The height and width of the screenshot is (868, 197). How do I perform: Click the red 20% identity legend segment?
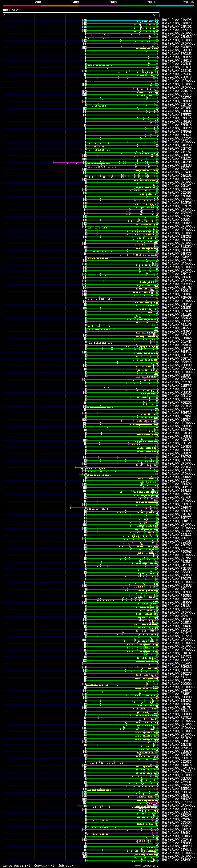pyautogui.click(x=22, y=6)
